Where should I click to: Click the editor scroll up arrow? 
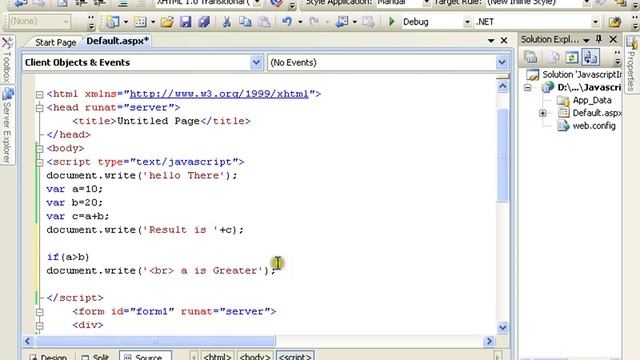tap(503, 87)
